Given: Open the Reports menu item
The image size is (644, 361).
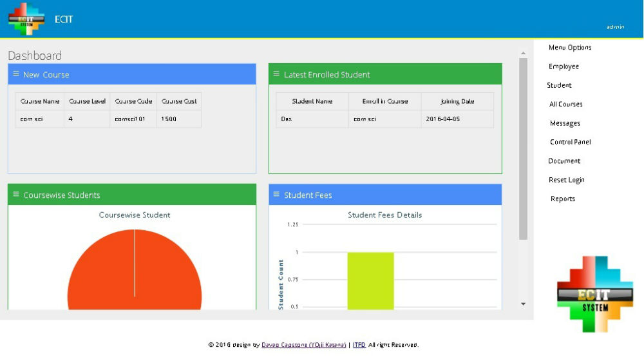Looking at the screenshot, I should pos(563,199).
